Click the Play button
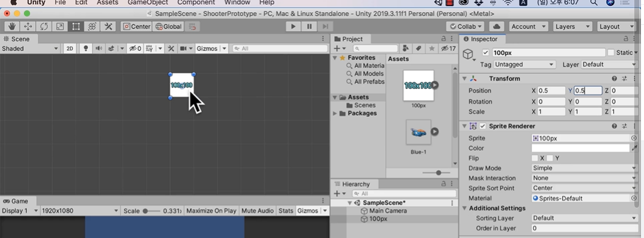Screen dimensions: 644x238 tap(293, 27)
